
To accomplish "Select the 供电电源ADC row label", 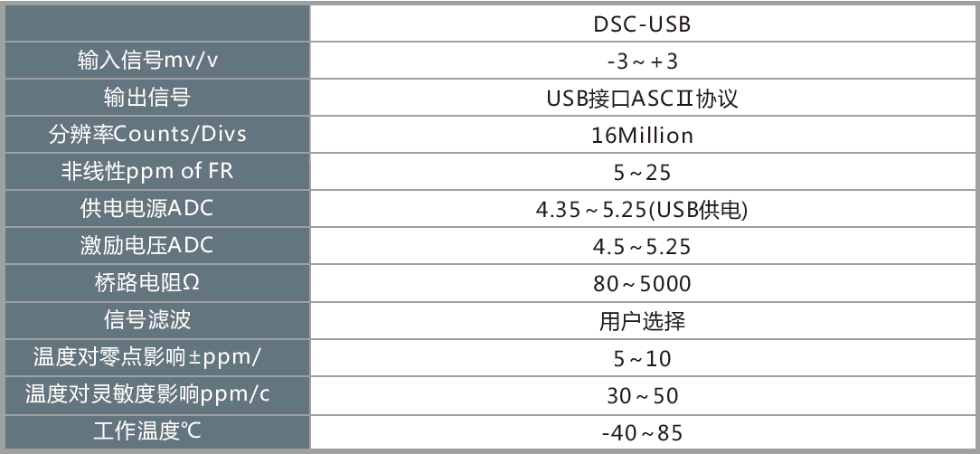I will click(147, 208).
